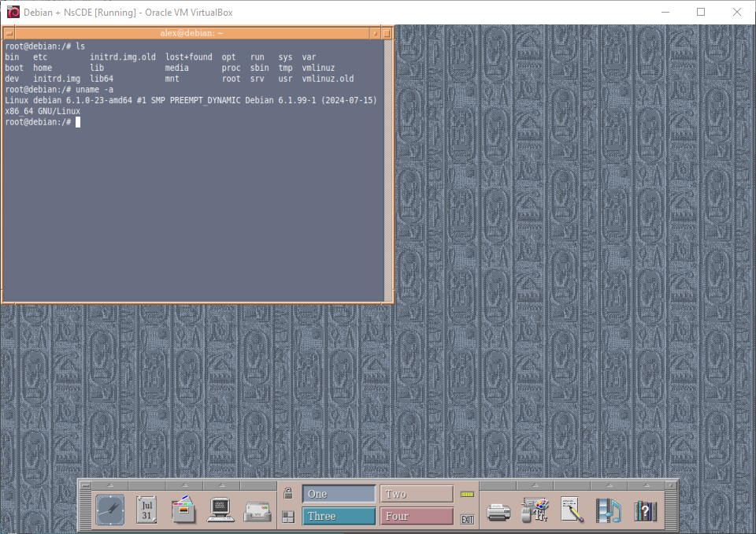Open the Help books icon
756x534 pixels.
click(645, 510)
